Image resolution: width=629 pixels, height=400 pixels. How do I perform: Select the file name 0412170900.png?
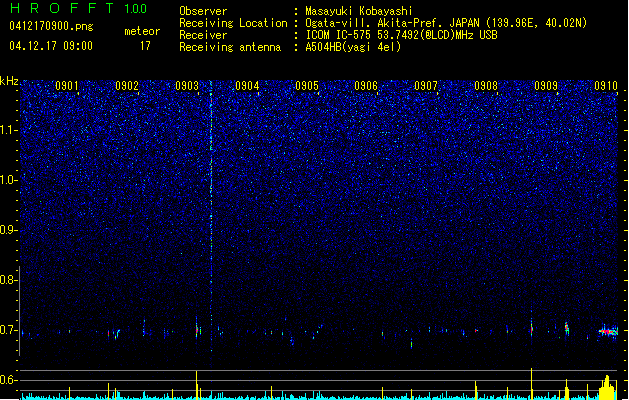point(51,26)
